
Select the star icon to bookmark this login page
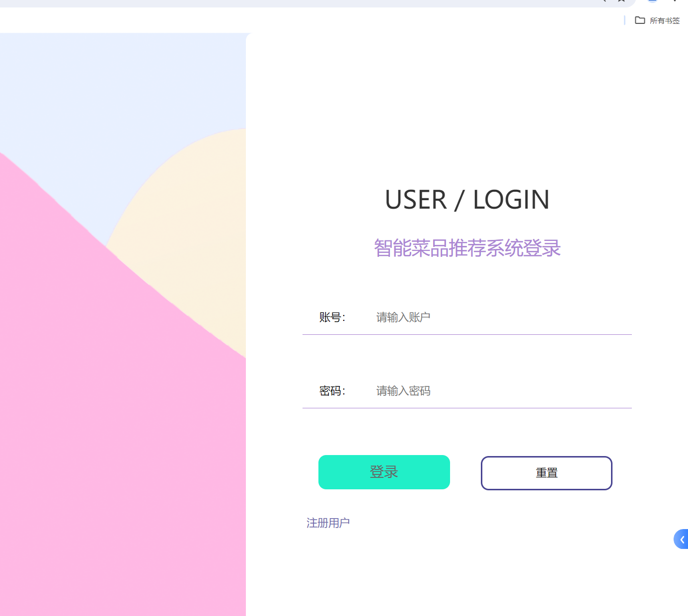pos(620,1)
